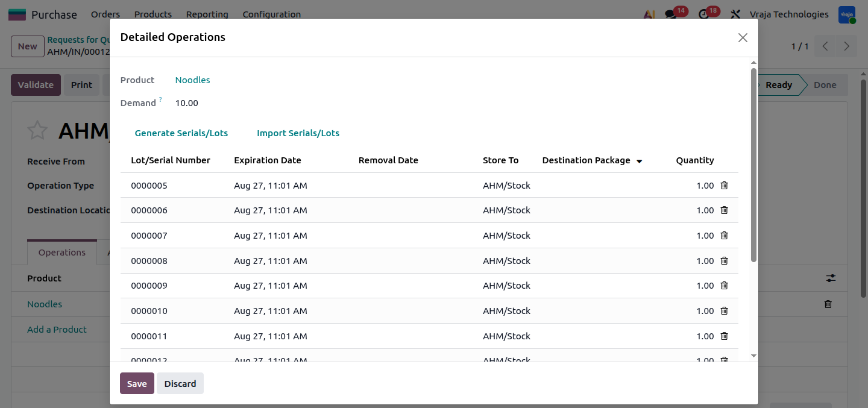Open Noodles link in Operations list

[x=45, y=304]
